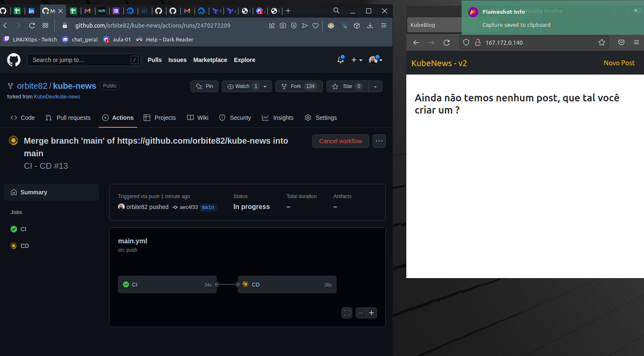Open commit aec4f33 link
The height and width of the screenshot is (356, 644).
pos(189,207)
